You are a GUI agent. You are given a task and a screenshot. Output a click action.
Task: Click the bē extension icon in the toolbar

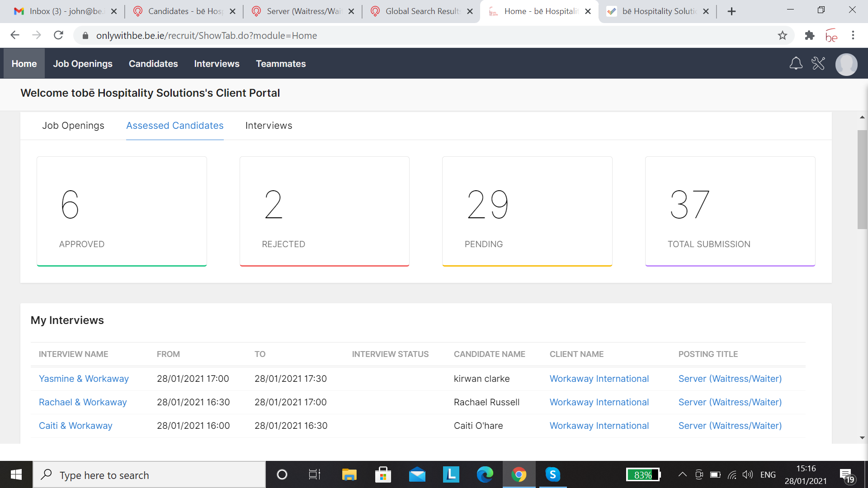pyautogui.click(x=831, y=35)
